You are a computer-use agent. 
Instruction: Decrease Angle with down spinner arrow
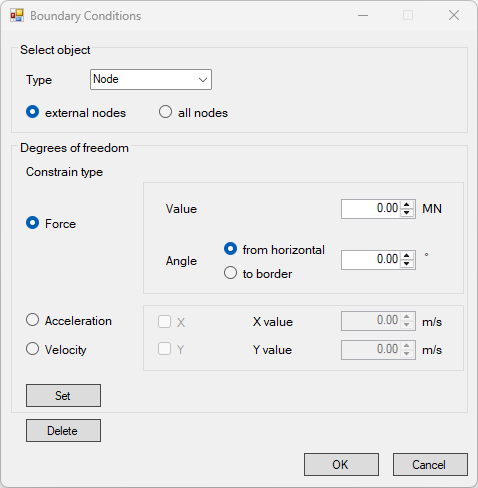(x=407, y=264)
